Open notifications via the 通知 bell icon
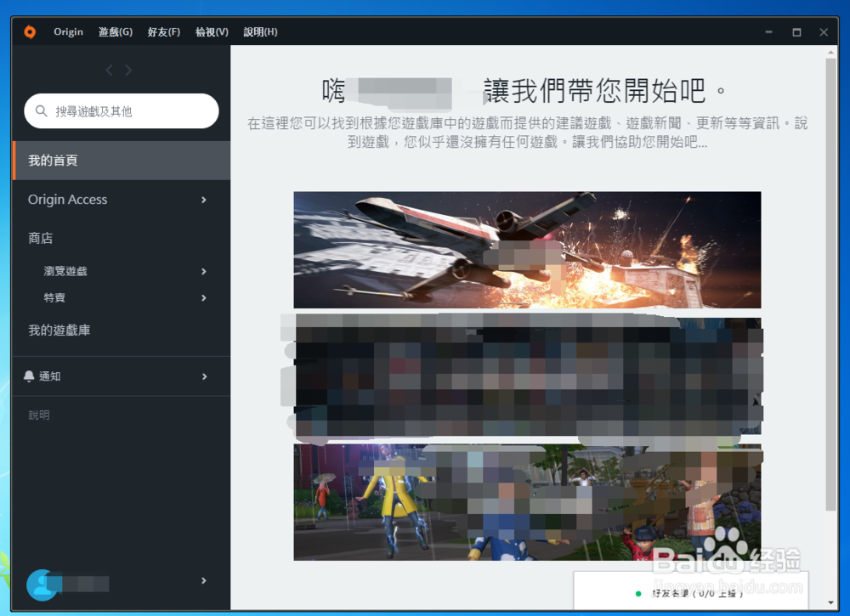850x616 pixels. click(x=31, y=376)
